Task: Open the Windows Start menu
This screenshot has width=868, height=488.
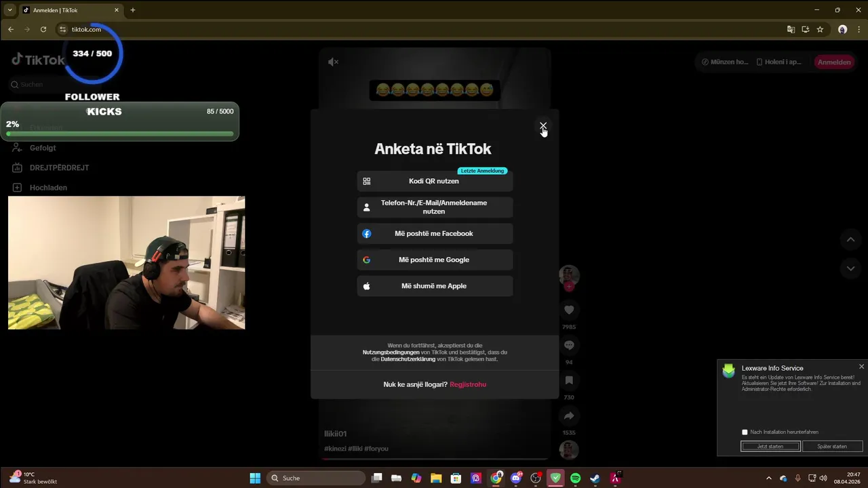Action: pyautogui.click(x=255, y=479)
